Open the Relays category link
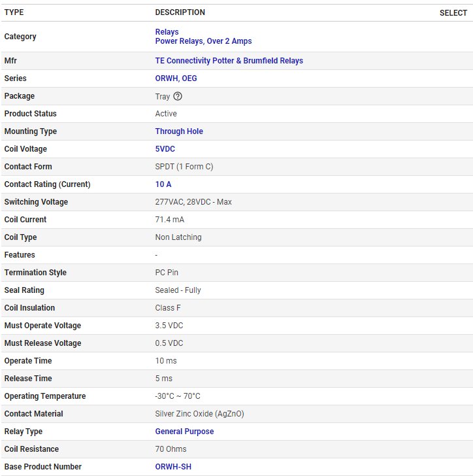Viewport: 473px width, 476px height. coord(167,32)
